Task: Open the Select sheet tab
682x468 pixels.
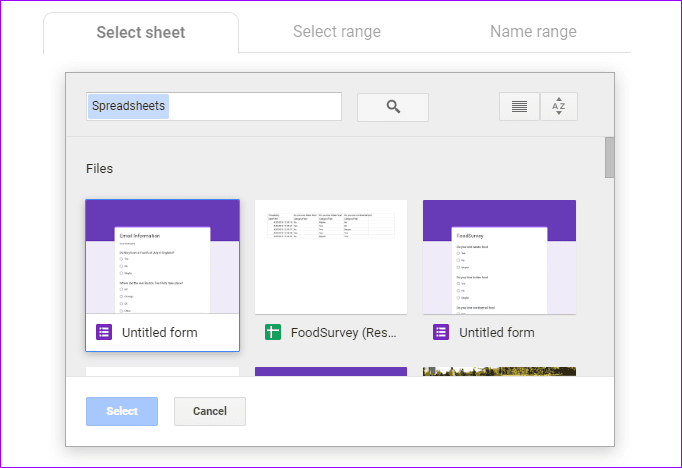Action: [x=141, y=33]
